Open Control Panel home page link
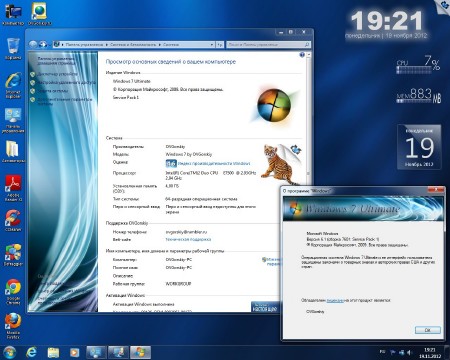The height and width of the screenshot is (360, 450). [56, 61]
